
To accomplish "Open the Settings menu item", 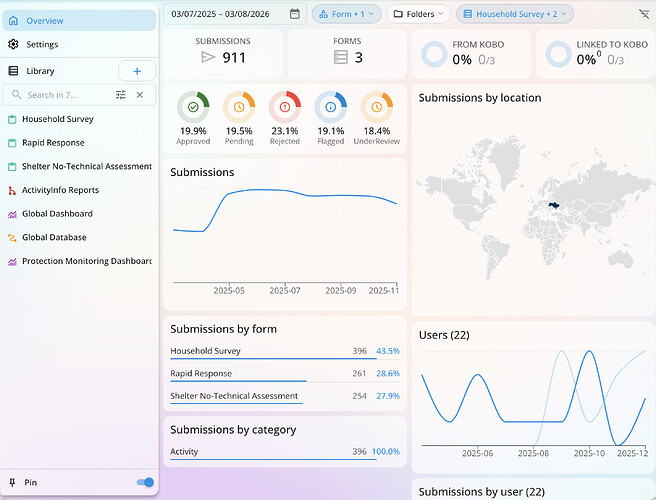I will 42,44.
